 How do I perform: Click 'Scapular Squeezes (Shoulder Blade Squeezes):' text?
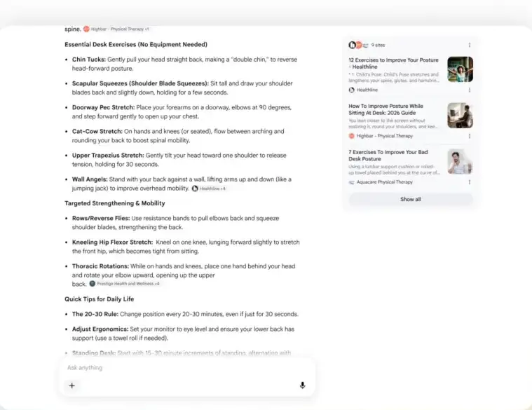tap(140, 83)
